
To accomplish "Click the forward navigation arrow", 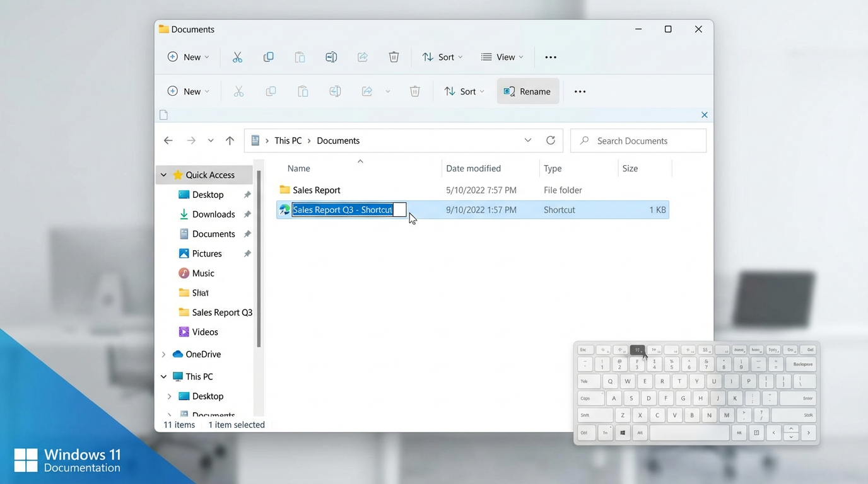I will point(191,140).
